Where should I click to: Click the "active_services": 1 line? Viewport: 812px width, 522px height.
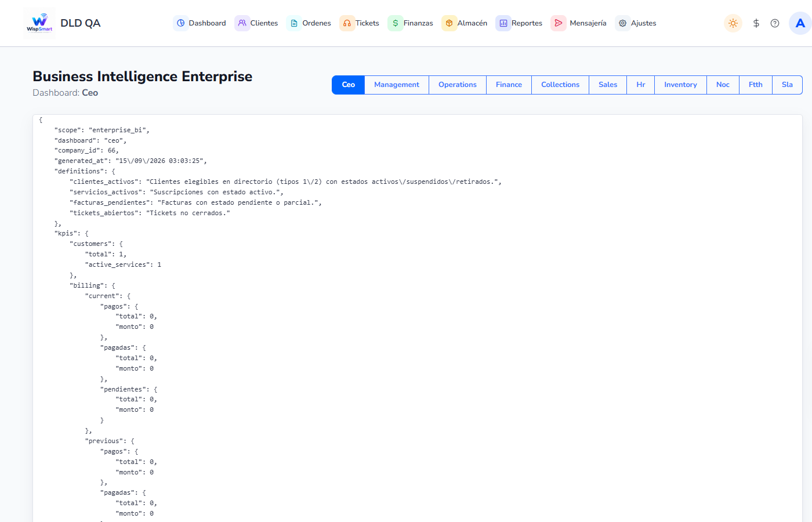(123, 264)
